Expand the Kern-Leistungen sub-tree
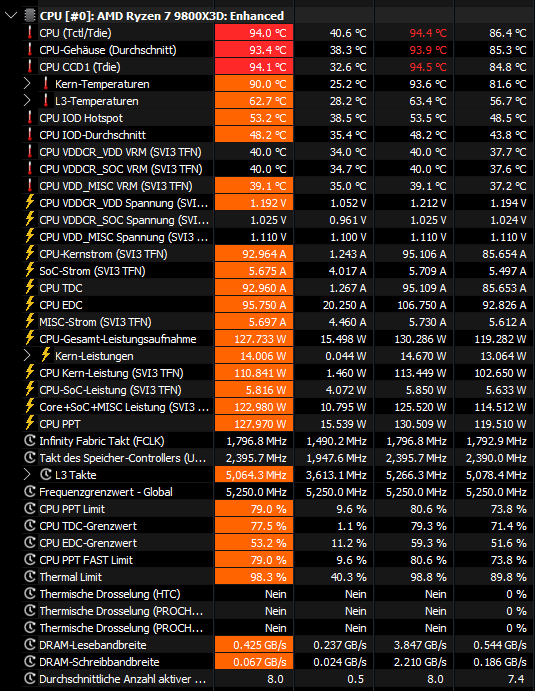 click(27, 356)
